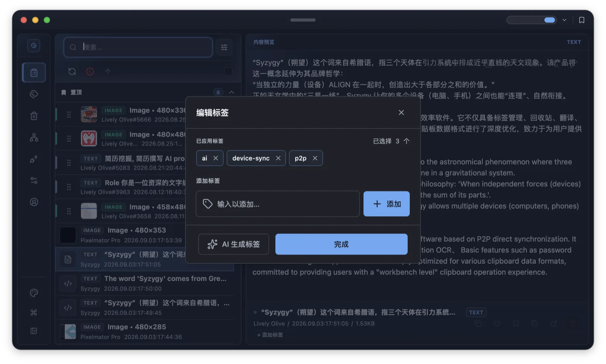The image size is (606, 364).
Task: Click thumbnail of Lively Olive#5666 image
Action: (89, 114)
